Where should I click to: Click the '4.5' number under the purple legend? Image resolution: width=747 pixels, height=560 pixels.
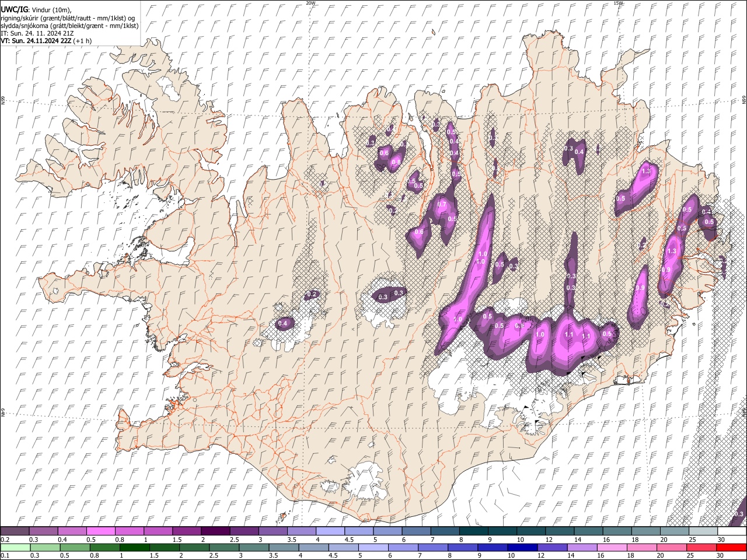pyautogui.click(x=349, y=540)
